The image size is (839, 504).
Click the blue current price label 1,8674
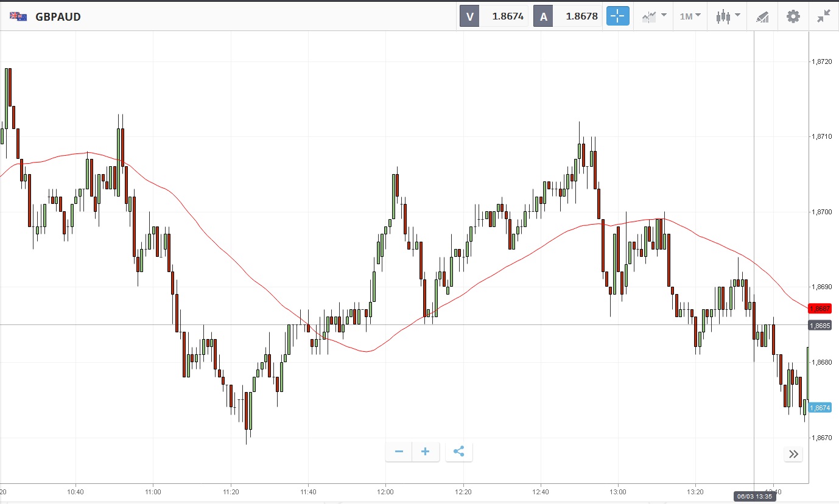[820, 408]
